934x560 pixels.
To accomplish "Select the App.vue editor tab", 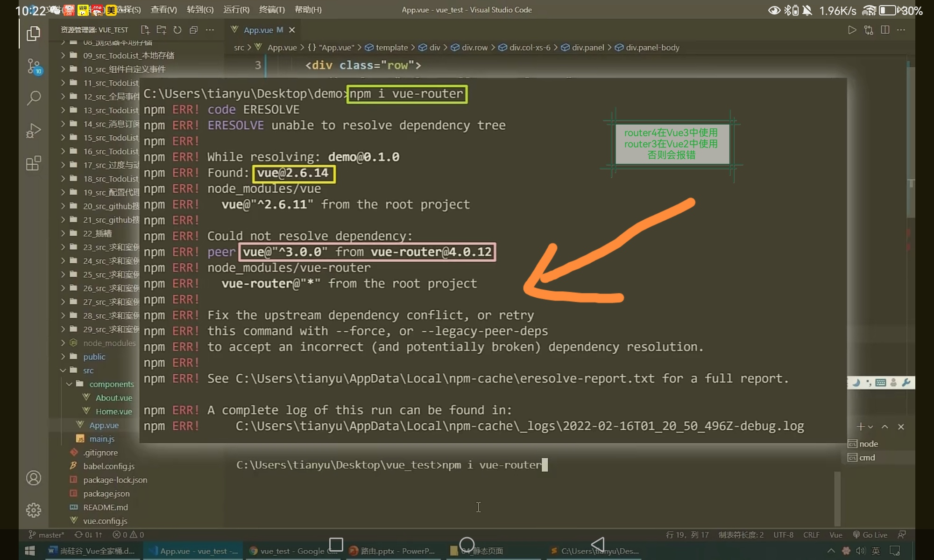I will [258, 30].
